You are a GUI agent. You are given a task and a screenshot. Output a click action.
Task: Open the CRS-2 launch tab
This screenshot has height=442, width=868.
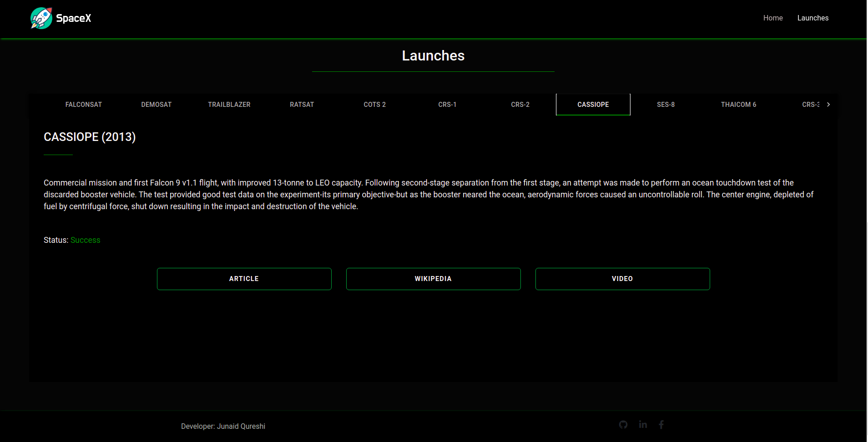pos(520,105)
